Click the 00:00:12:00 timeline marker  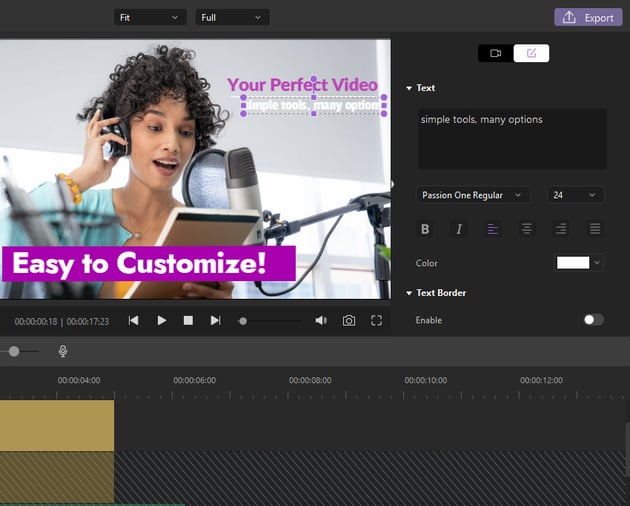tap(541, 380)
